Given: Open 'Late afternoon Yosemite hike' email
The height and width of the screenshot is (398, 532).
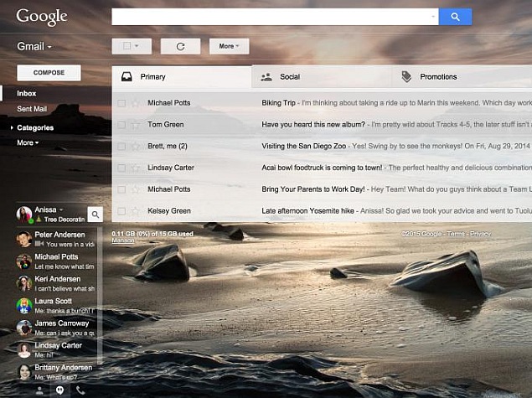Looking at the screenshot, I should coord(307,211).
